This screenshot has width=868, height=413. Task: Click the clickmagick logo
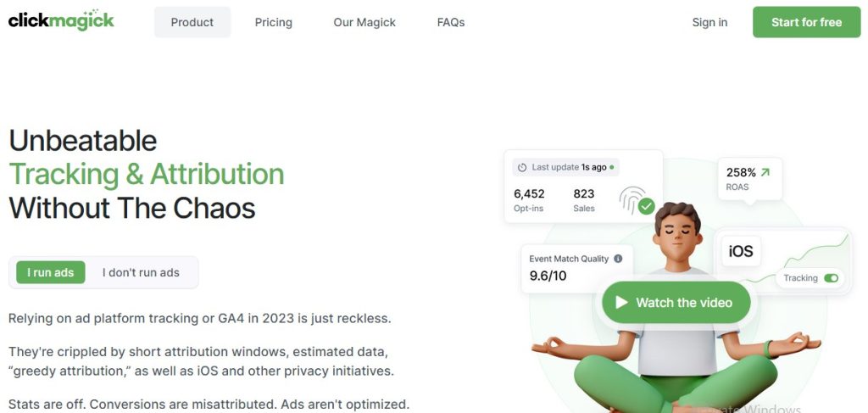(61, 21)
